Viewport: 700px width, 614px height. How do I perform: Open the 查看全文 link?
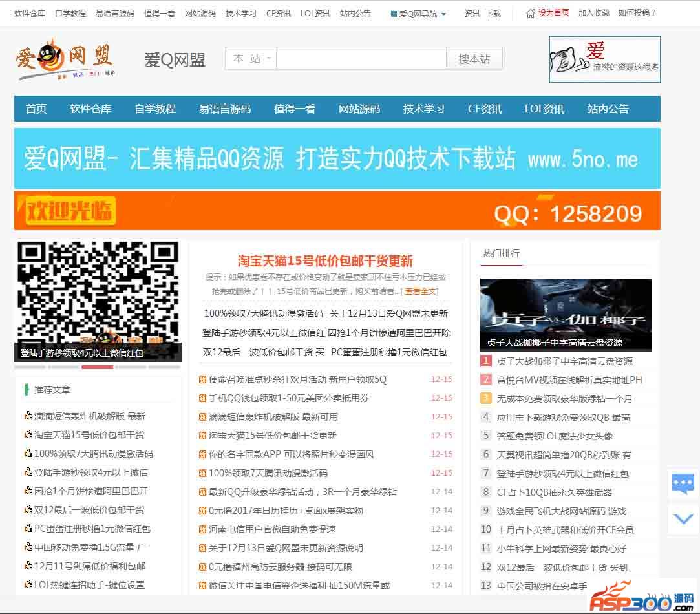420,291
